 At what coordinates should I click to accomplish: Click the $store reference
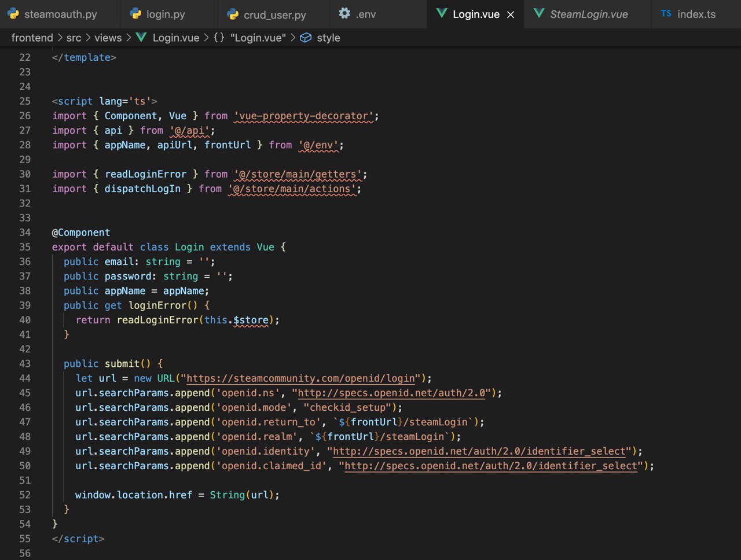pos(251,320)
